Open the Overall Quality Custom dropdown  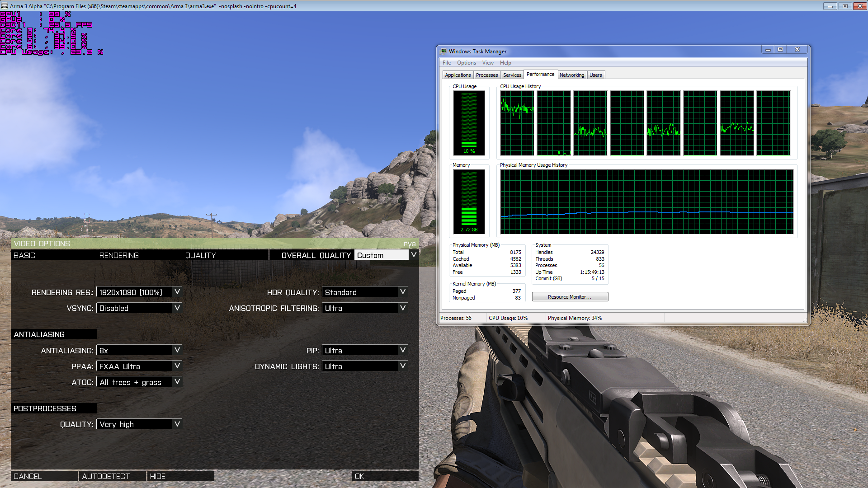point(386,255)
